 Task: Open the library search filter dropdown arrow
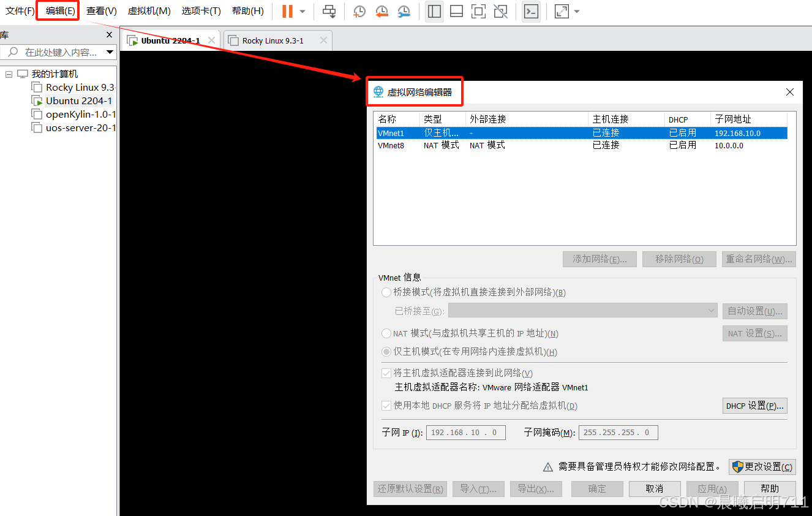click(110, 52)
